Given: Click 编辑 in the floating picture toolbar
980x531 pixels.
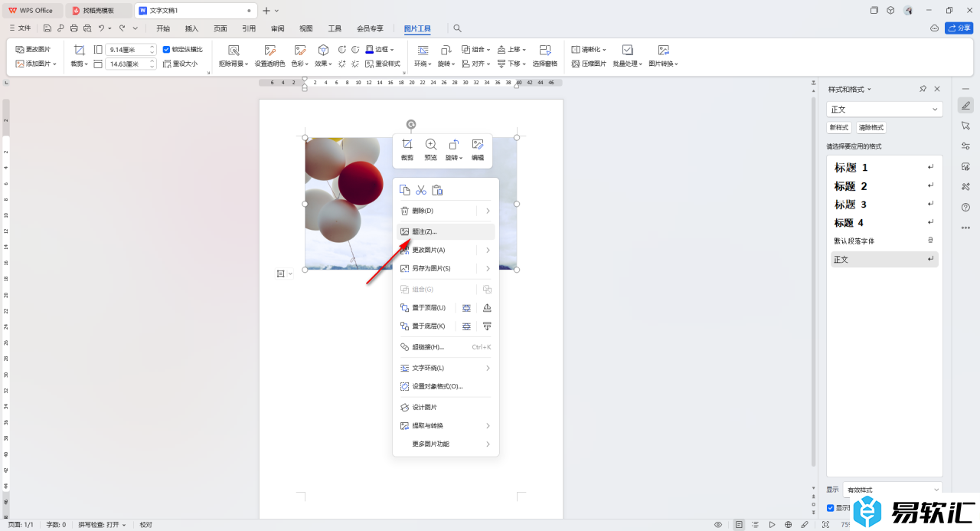Looking at the screenshot, I should (478, 150).
